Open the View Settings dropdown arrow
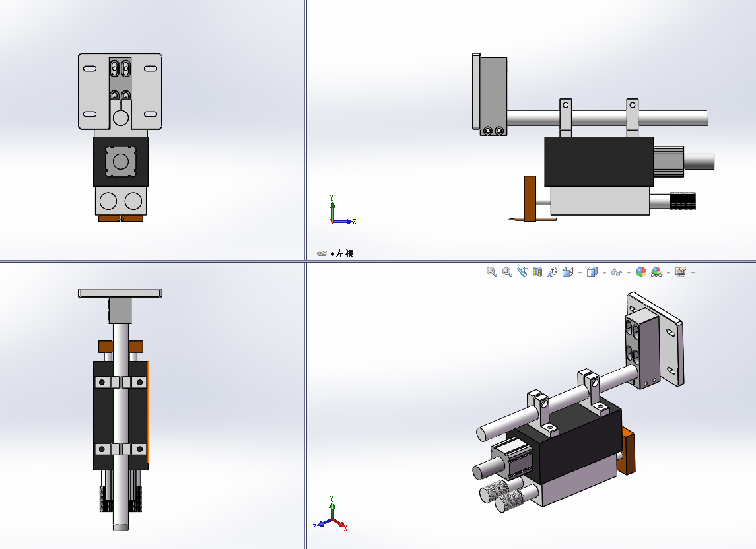Viewport: 756px width, 549px height. tap(693, 273)
